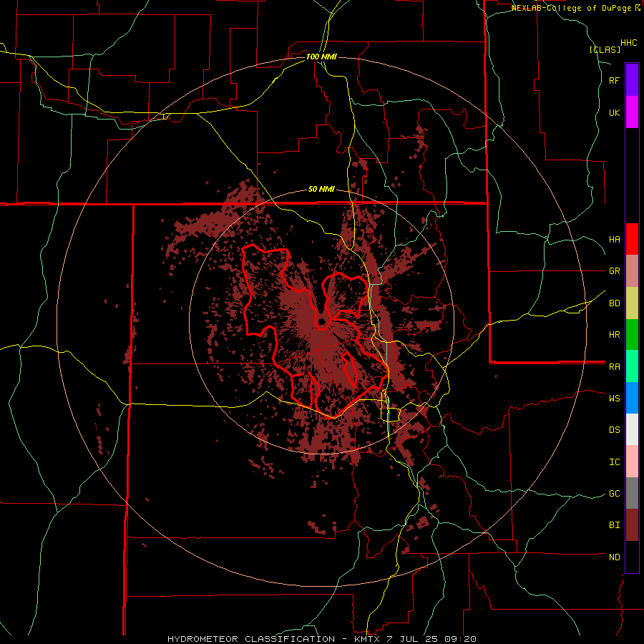The height and width of the screenshot is (644, 644).
Task: Click the HHC product code label
Action: click(x=629, y=43)
